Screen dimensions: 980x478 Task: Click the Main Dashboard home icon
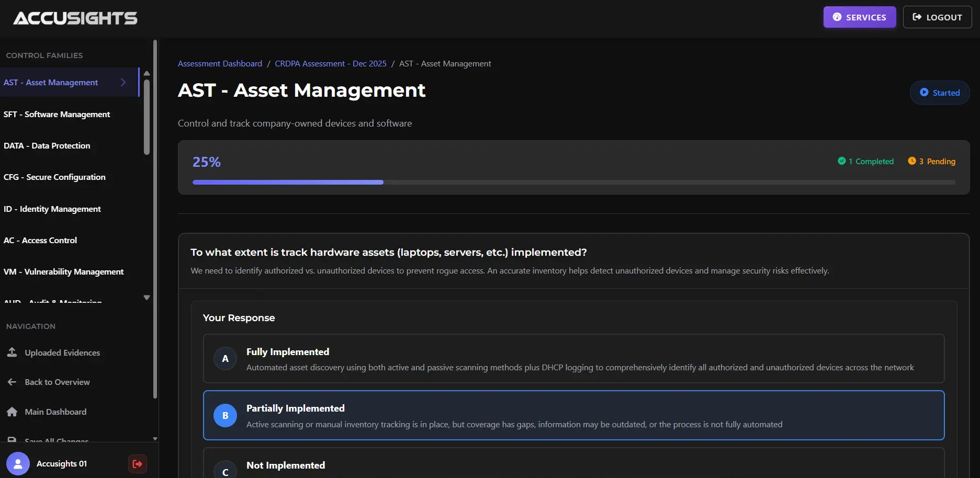coord(12,412)
